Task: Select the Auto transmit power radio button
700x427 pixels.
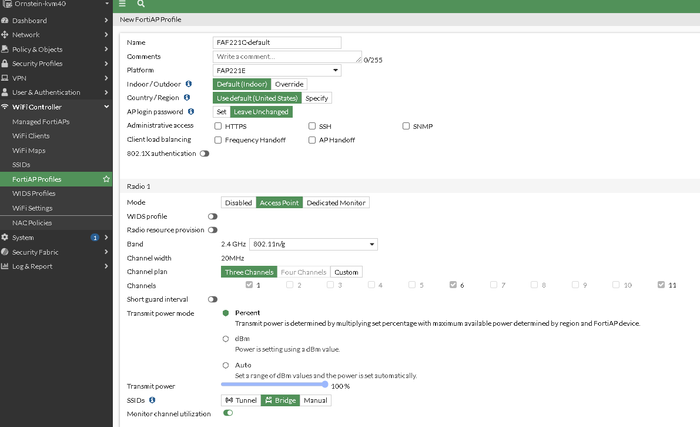Action: (x=225, y=365)
